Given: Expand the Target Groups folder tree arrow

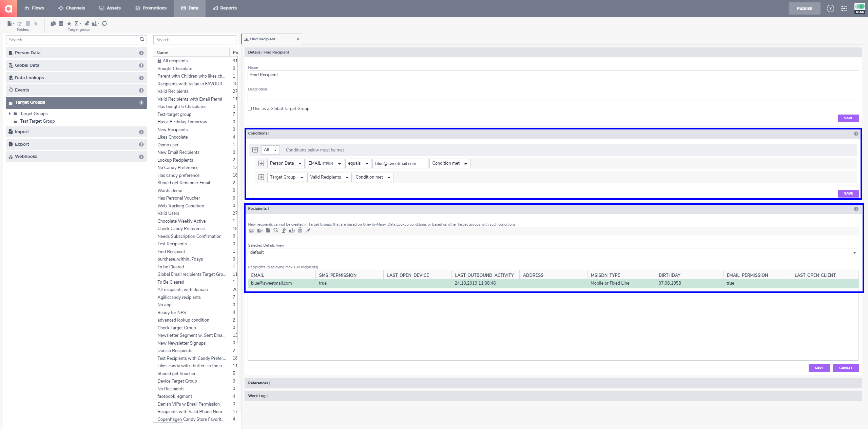Looking at the screenshot, I should click(x=10, y=114).
